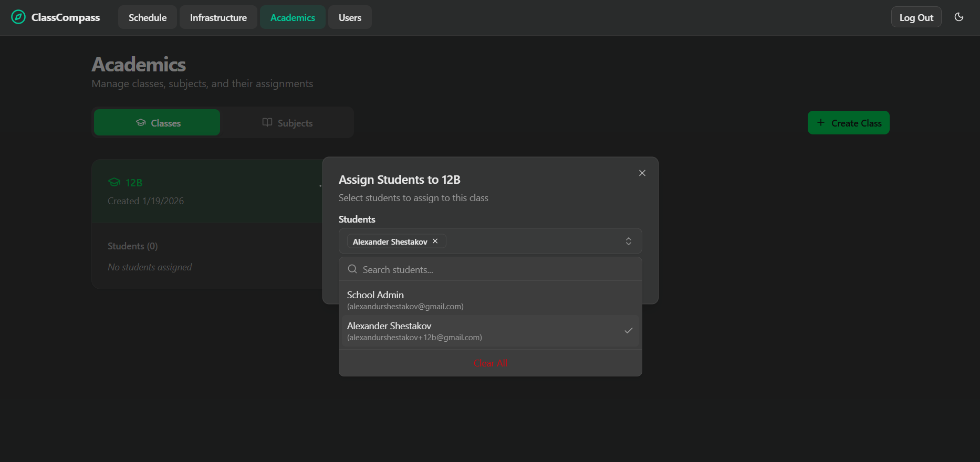
Task: Collapse the Students dropdown using the chevron arrows
Action: pos(628,241)
